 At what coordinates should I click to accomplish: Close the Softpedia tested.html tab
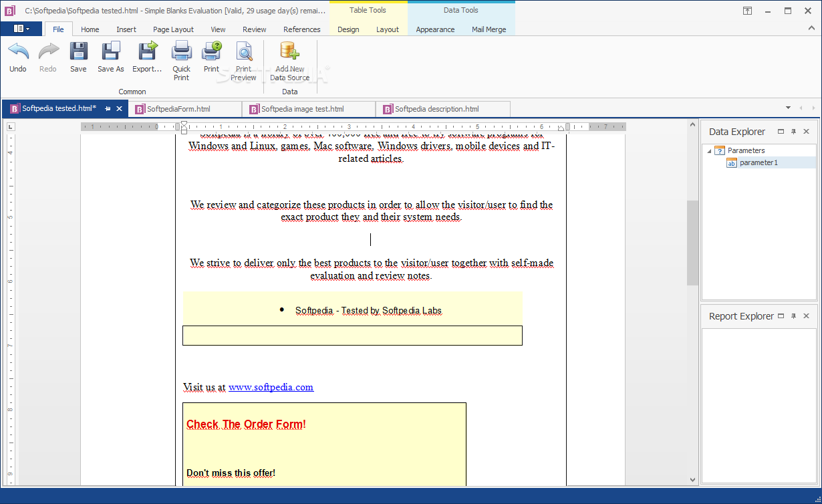(x=120, y=108)
